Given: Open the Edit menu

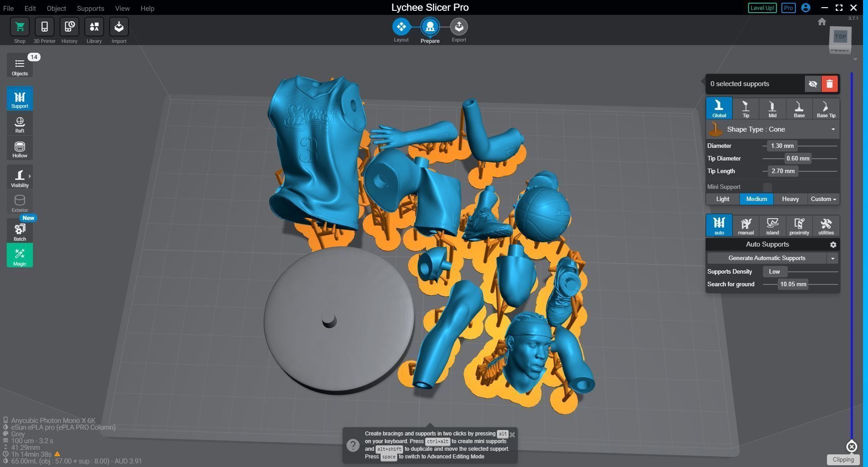Looking at the screenshot, I should pos(30,8).
